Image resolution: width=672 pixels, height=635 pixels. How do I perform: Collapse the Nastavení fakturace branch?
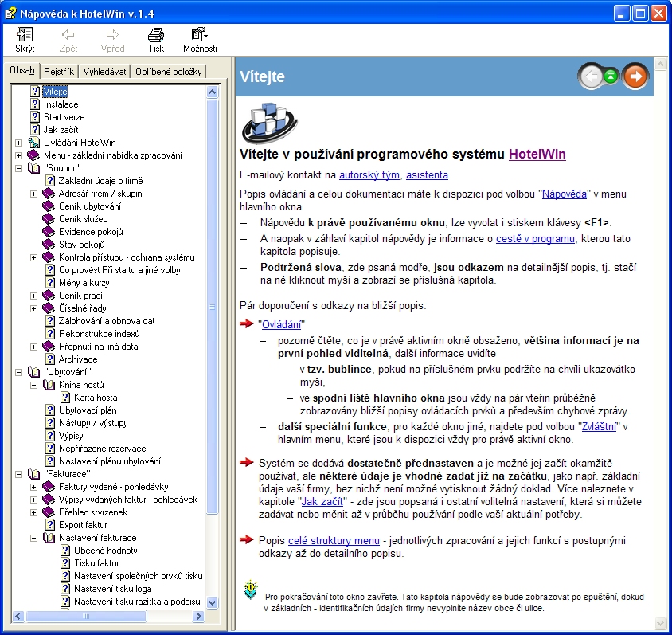tap(34, 538)
